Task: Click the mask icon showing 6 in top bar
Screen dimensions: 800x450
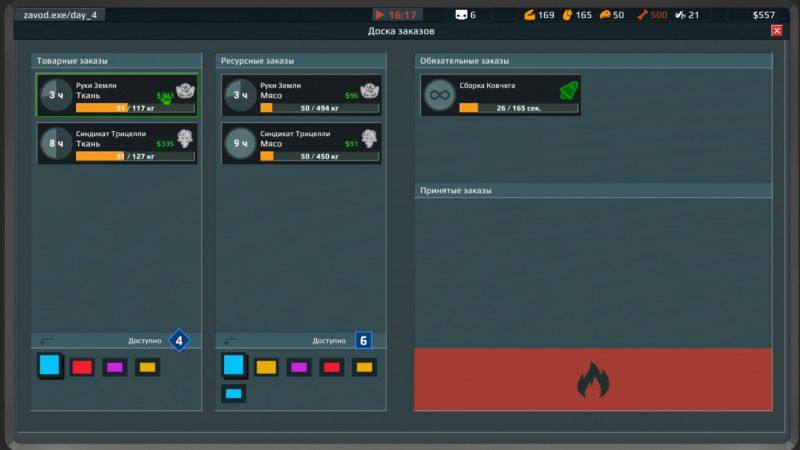Action: [x=461, y=15]
